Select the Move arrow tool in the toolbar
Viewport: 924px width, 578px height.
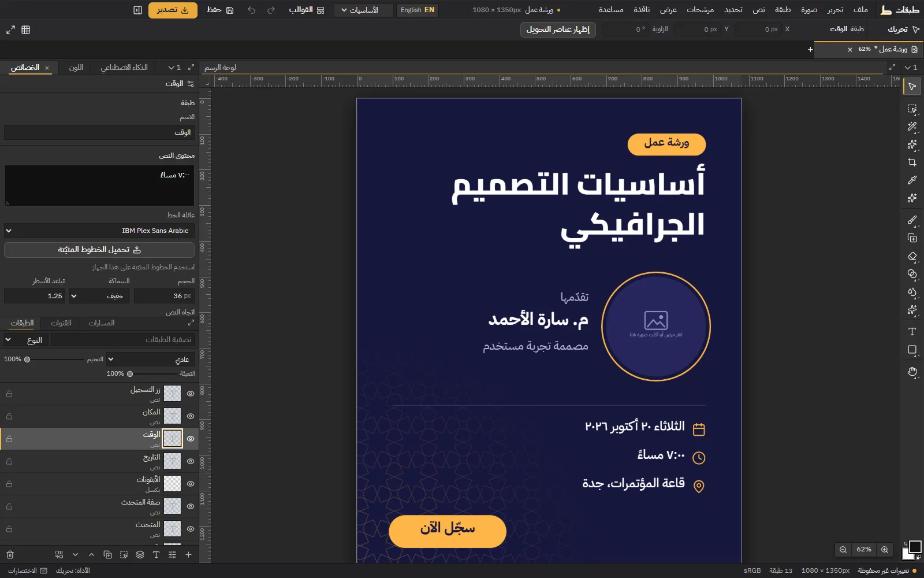tap(912, 87)
